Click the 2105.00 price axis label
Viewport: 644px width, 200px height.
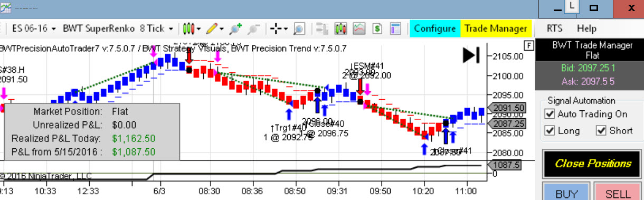(508, 56)
